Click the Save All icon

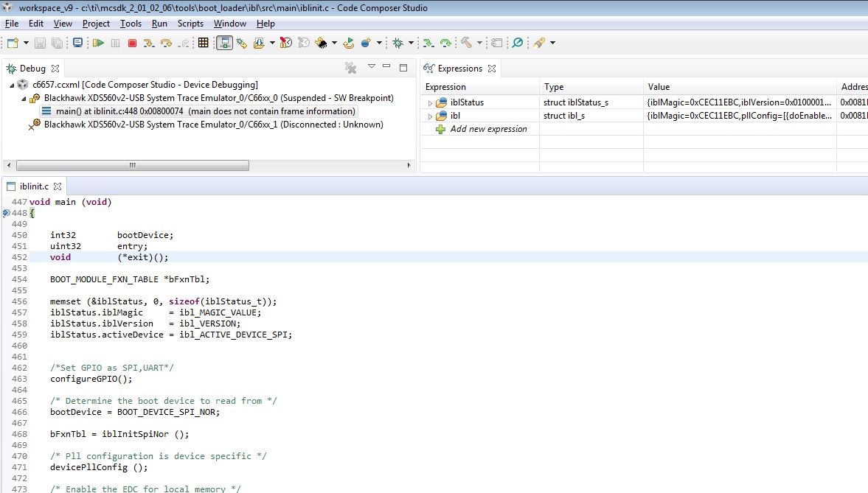pos(57,43)
